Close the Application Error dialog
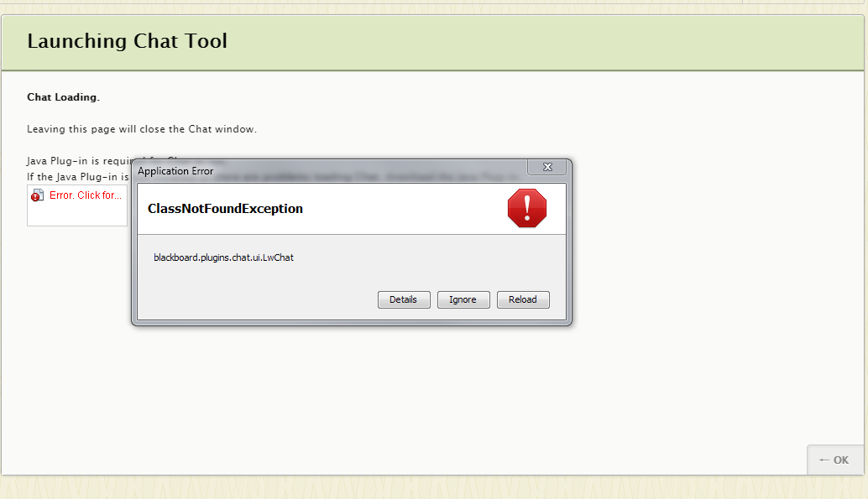 pyautogui.click(x=547, y=167)
